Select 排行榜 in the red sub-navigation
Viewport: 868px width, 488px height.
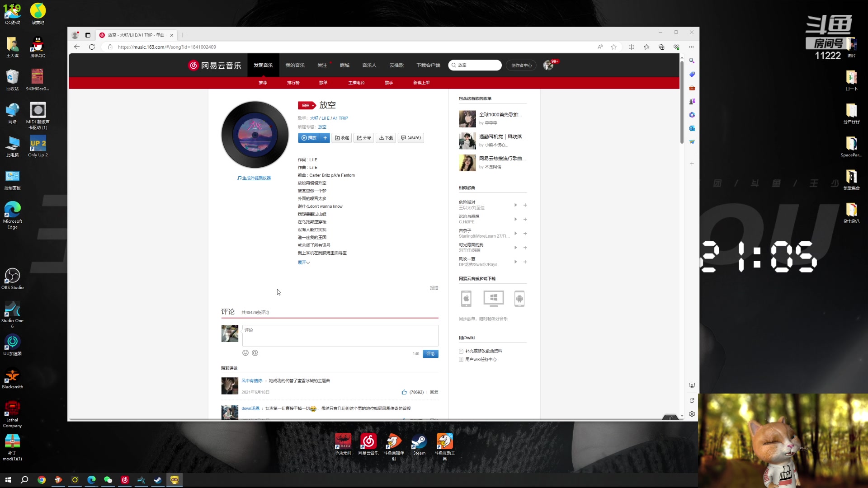(293, 83)
